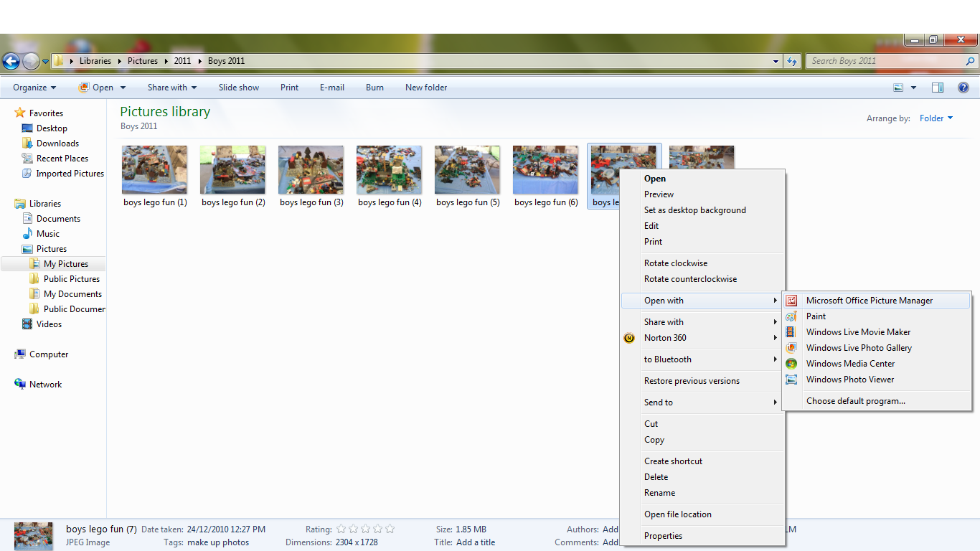Choose Windows Photo Viewer from submenu
Image resolution: width=980 pixels, height=551 pixels.
click(849, 380)
